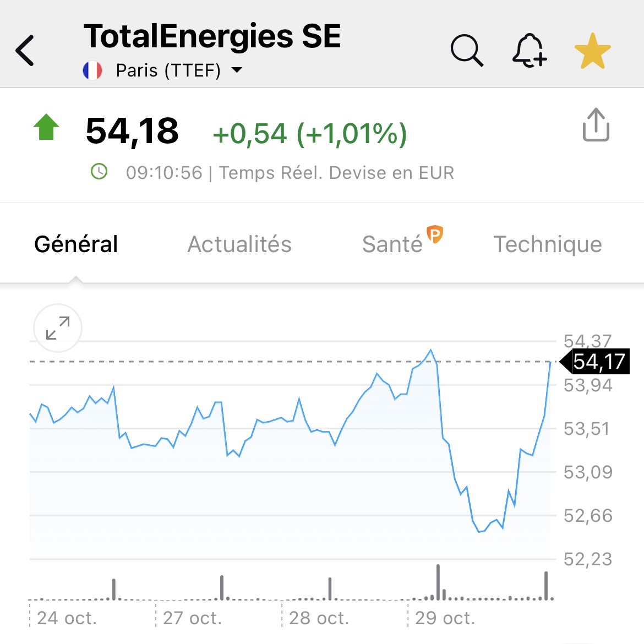644x644 pixels.
Task: Tap the green up arrow indicator
Action: click(x=46, y=127)
